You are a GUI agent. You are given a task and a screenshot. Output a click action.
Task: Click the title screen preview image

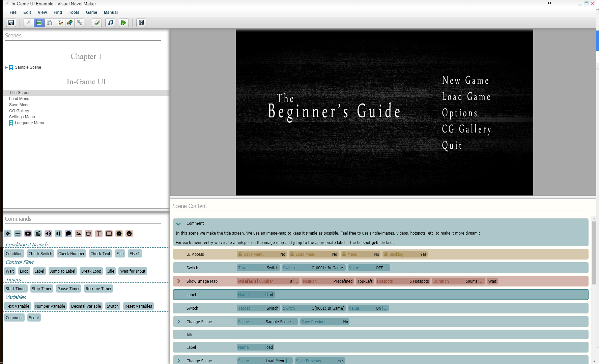click(x=384, y=113)
